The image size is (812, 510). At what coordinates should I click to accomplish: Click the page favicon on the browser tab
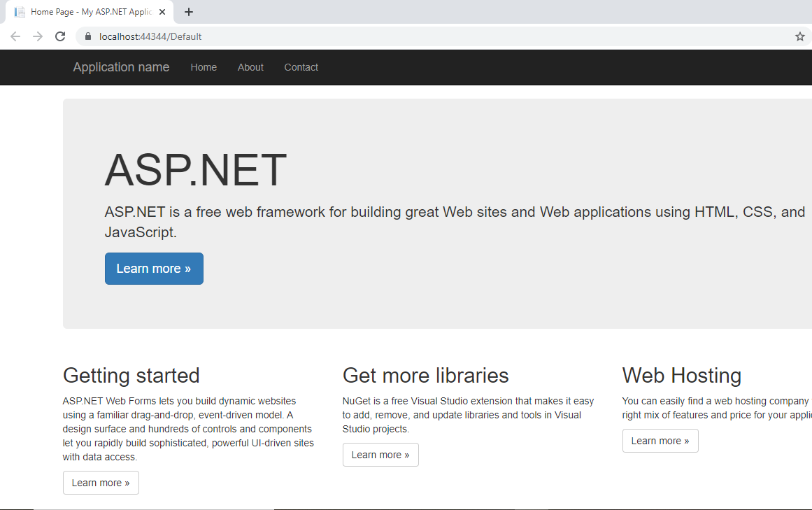click(20, 12)
